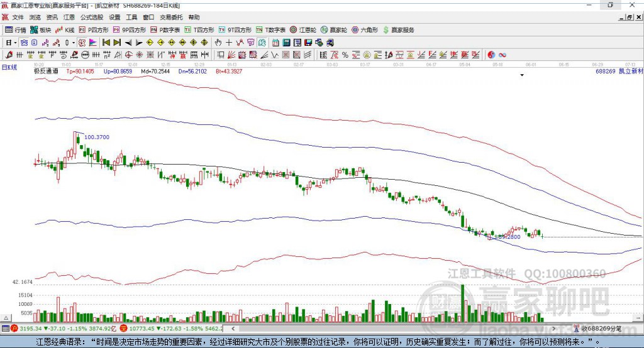Open the 资讯 menu
The height and width of the screenshot is (348, 644).
pyautogui.click(x=52, y=17)
